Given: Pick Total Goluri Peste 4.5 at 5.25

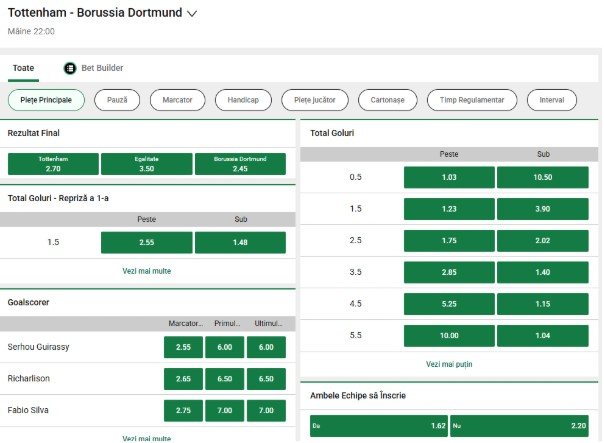Looking at the screenshot, I should [x=449, y=304].
